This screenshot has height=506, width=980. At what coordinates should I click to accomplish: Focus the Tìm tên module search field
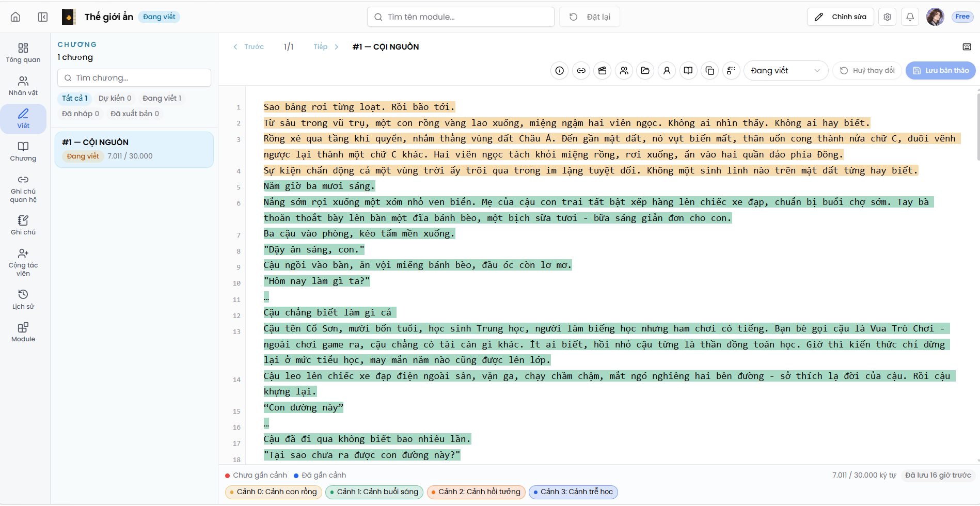pos(461,17)
